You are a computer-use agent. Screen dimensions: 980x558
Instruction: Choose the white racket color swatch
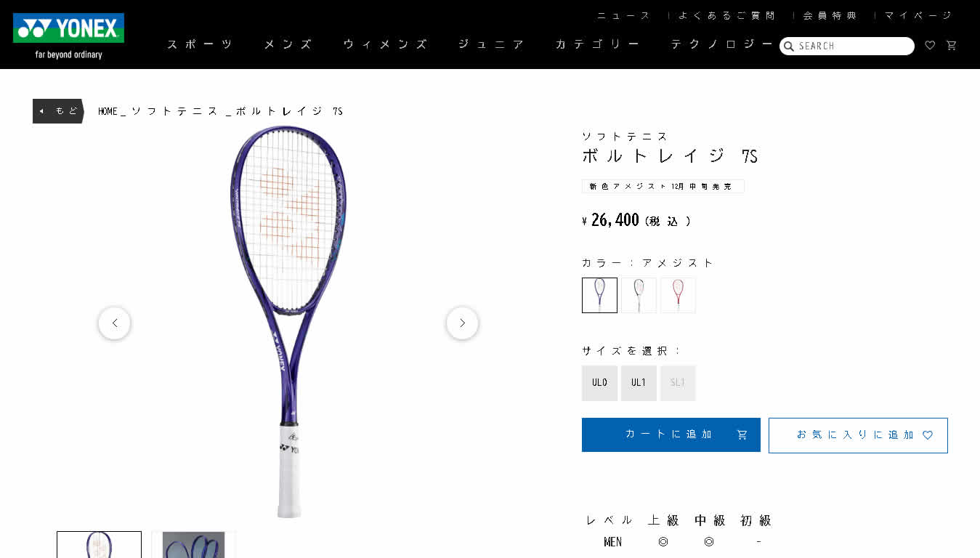pyautogui.click(x=639, y=295)
